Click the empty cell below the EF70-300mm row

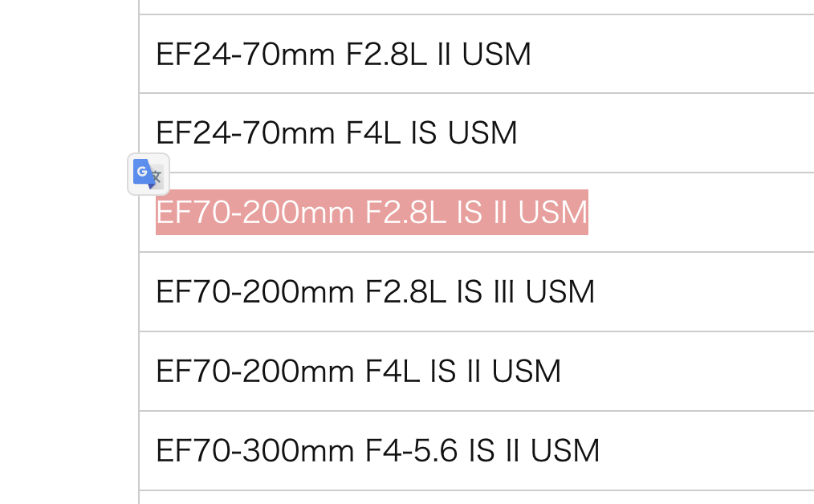(x=477, y=498)
